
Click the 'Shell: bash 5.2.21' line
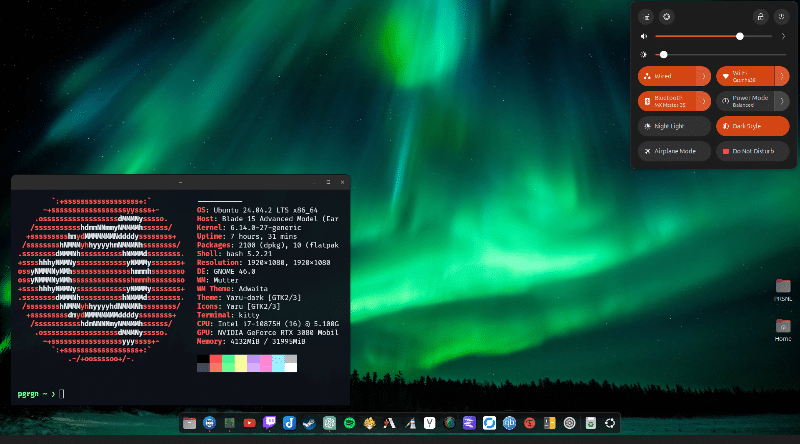[234, 254]
